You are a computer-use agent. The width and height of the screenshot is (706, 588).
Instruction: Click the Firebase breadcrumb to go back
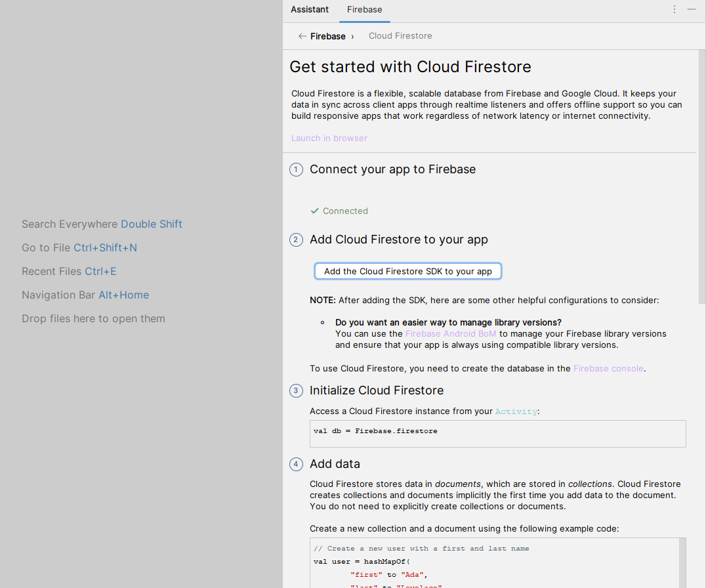(328, 36)
